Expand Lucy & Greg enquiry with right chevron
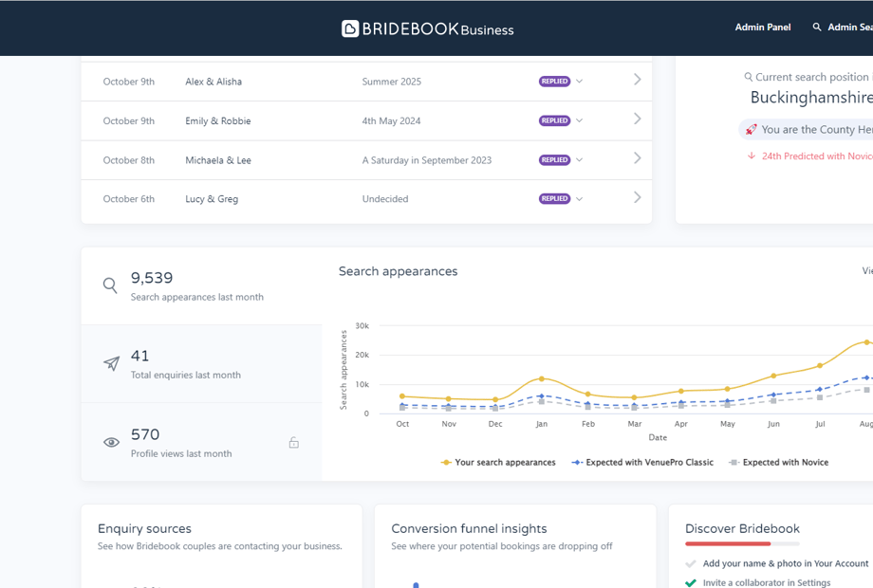The image size is (873, 588). pos(637,198)
